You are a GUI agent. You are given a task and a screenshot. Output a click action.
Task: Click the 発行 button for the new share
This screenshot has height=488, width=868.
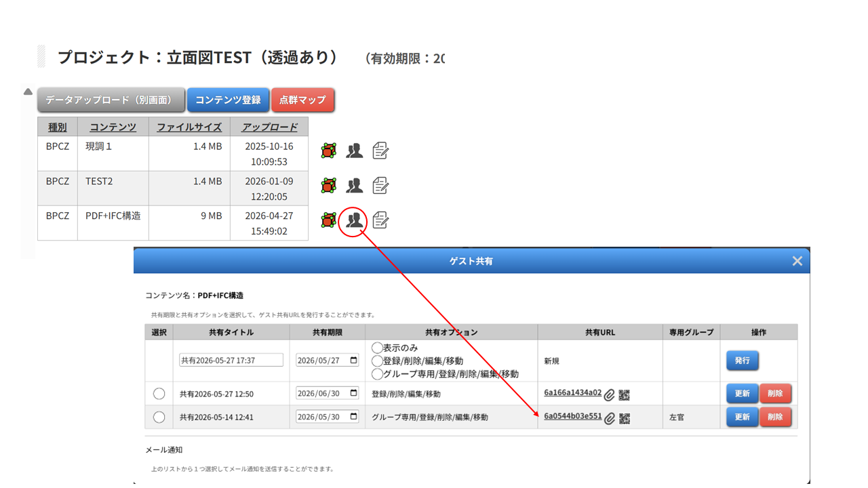point(743,361)
